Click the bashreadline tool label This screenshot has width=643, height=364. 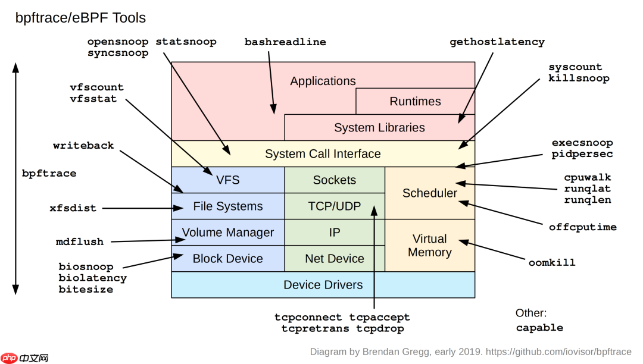[285, 42]
